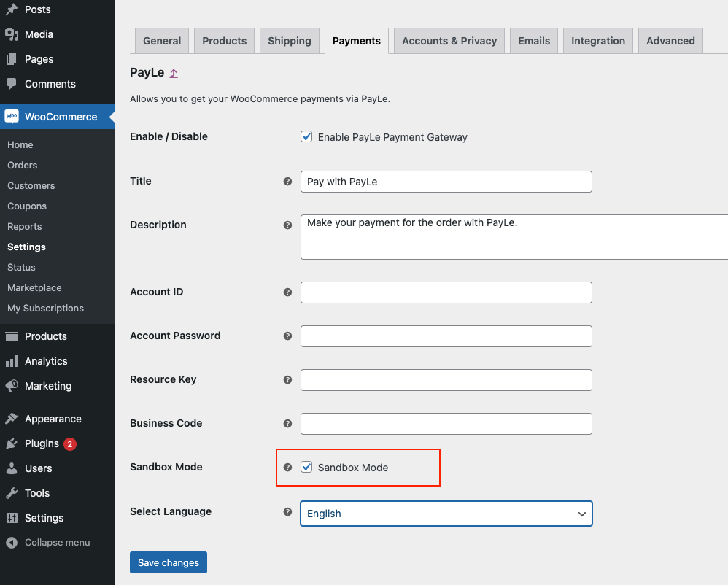The width and height of the screenshot is (728, 585).
Task: Select the Payments tab
Action: (357, 41)
